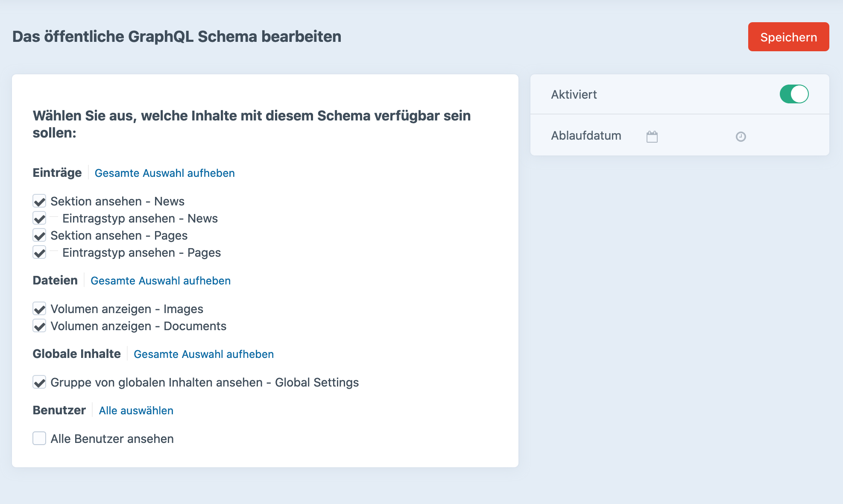Uncheck Volumen anzeigen - Images
This screenshot has width=843, height=504.
click(39, 309)
